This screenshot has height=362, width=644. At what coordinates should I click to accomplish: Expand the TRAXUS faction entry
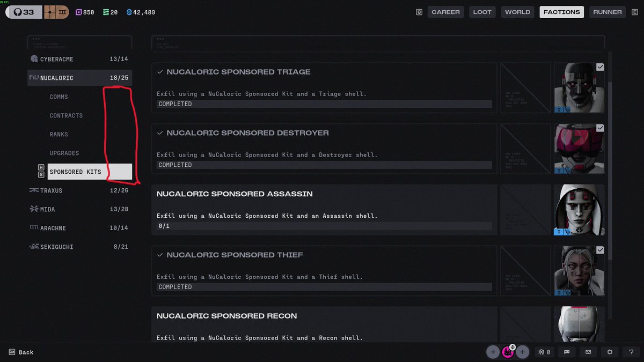pos(80,190)
